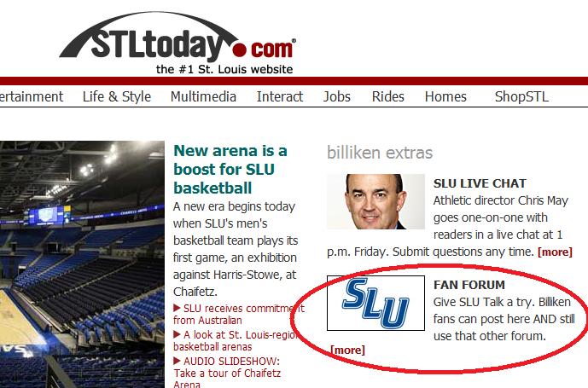Select the Interact nav item
Viewport: 588px width, 388px height.
[x=280, y=96]
